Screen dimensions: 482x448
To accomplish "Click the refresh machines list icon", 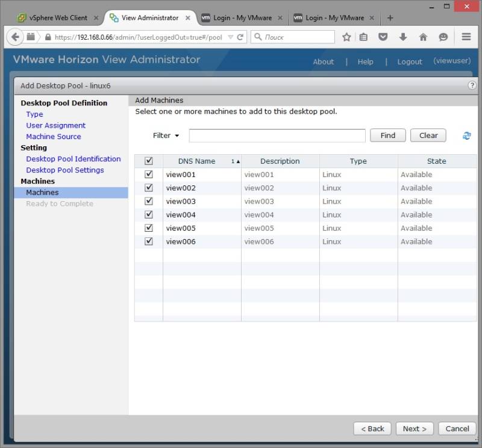I will coord(466,135).
